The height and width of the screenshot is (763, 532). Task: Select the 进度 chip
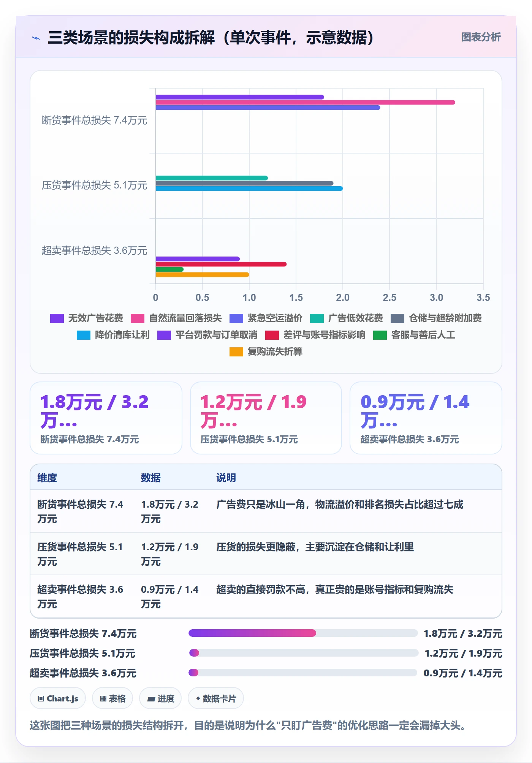[x=160, y=698]
